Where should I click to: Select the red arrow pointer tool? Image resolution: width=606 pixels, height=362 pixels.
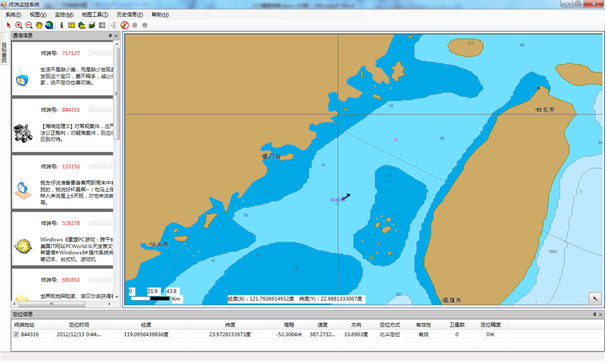coord(9,25)
